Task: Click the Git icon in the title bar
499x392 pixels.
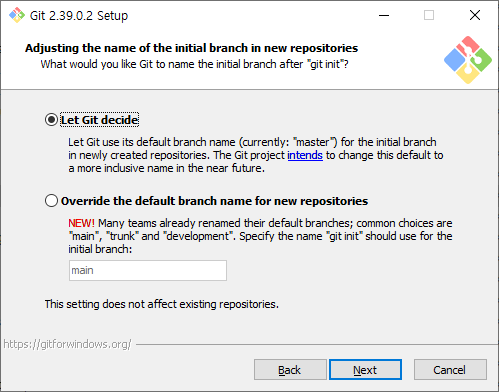Action: pyautogui.click(x=17, y=15)
